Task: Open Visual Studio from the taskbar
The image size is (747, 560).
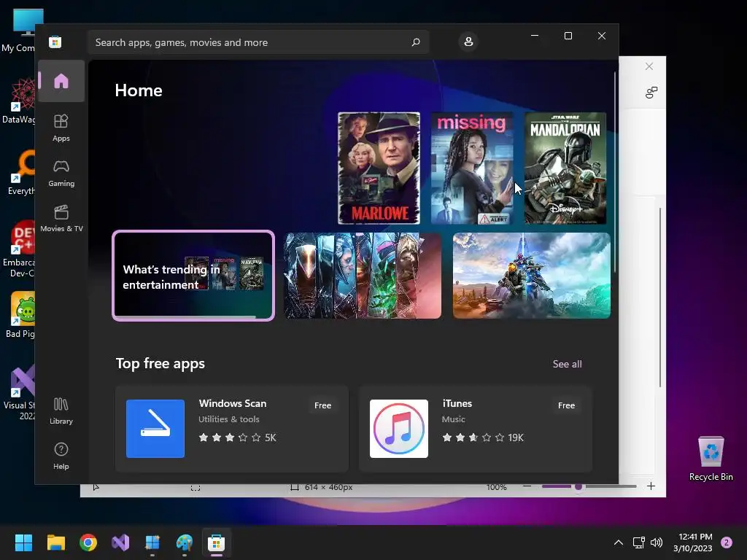Action: coord(120,542)
